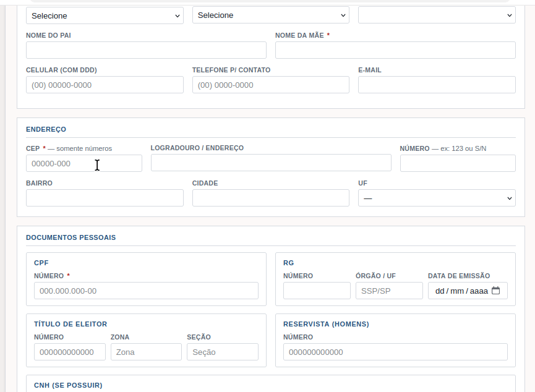
Task: Select the address Número field (ex: 123 ou S/N)
Action: [x=458, y=163]
